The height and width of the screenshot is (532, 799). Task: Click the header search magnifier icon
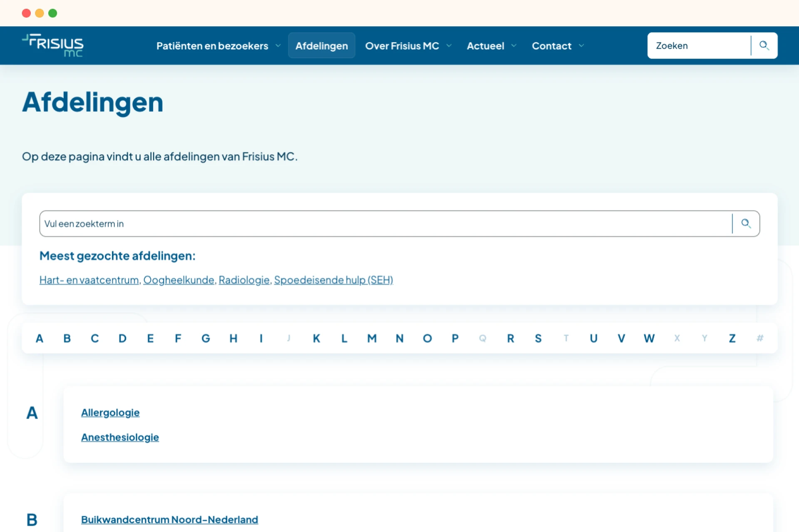click(x=764, y=45)
